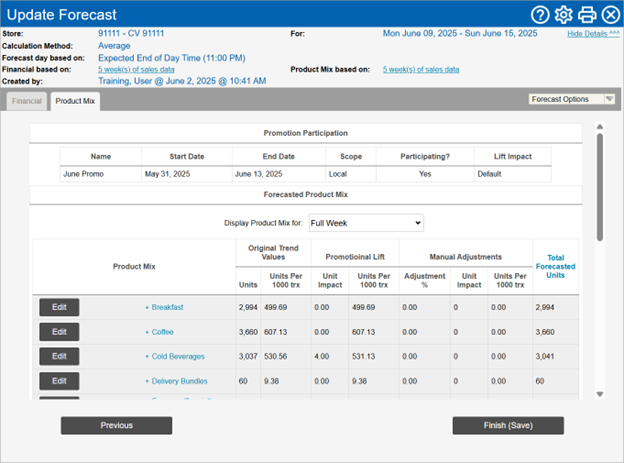Open Product Mix 5 week(s) of sales data link
This screenshot has width=624, height=463.
coord(421,69)
